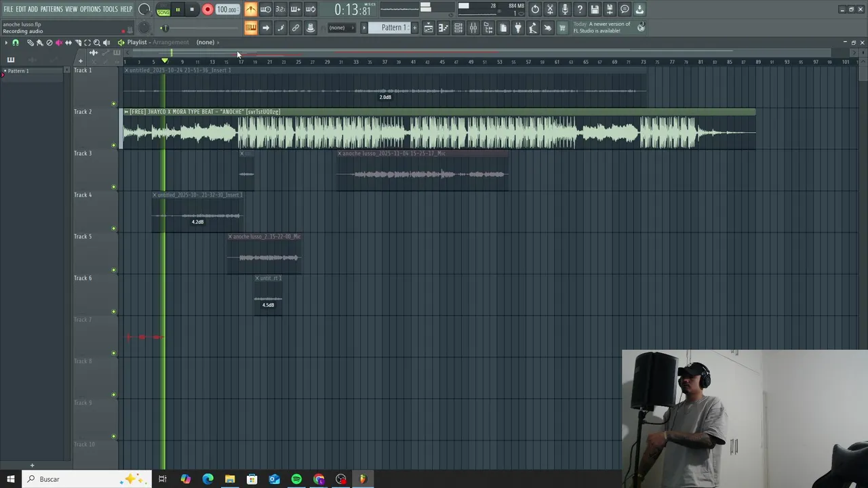This screenshot has height=488, width=868.
Task: Open Playlist menu arrow beside magnet
Action: pos(6,43)
